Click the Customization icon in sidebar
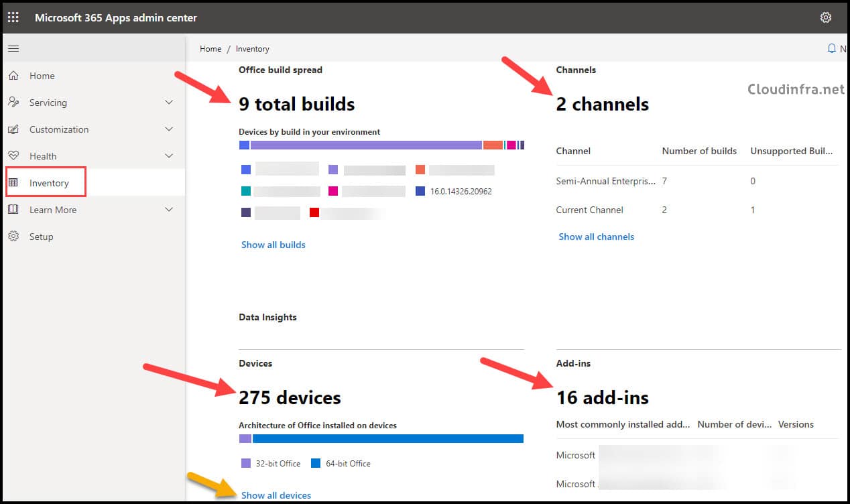The width and height of the screenshot is (850, 504). point(13,129)
